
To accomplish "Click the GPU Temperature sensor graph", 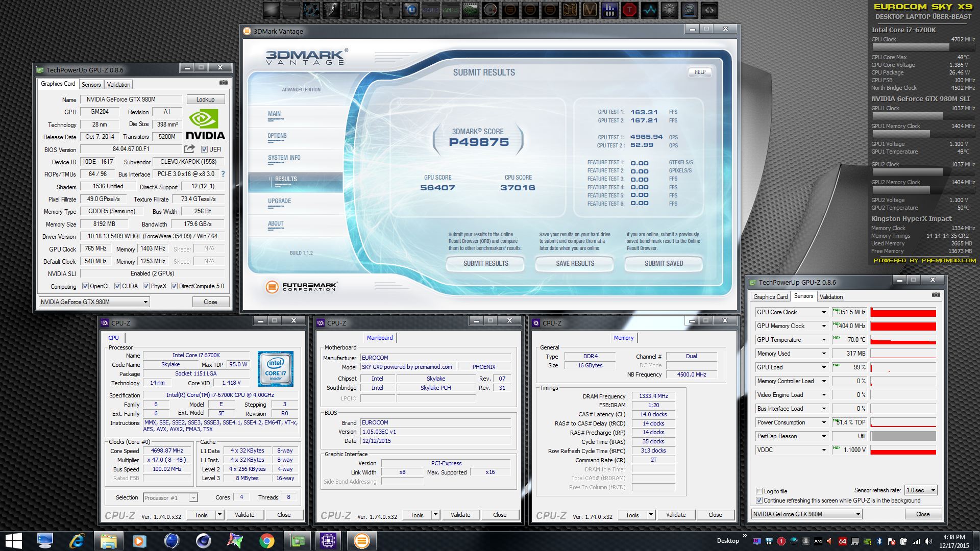I will coord(903,340).
